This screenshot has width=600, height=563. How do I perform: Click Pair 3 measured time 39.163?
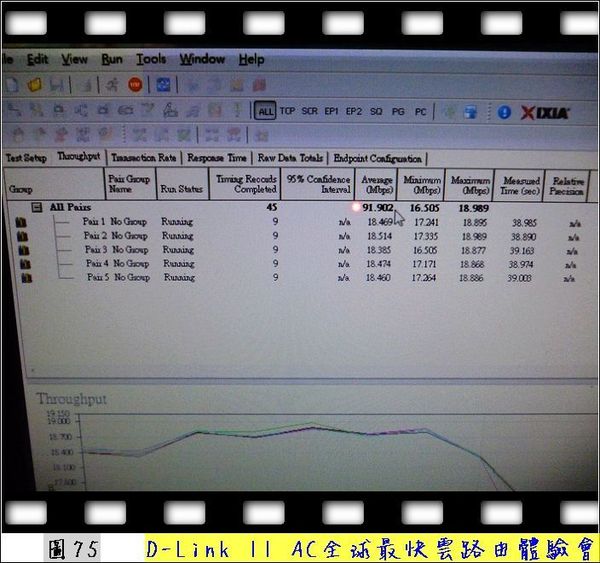(522, 251)
